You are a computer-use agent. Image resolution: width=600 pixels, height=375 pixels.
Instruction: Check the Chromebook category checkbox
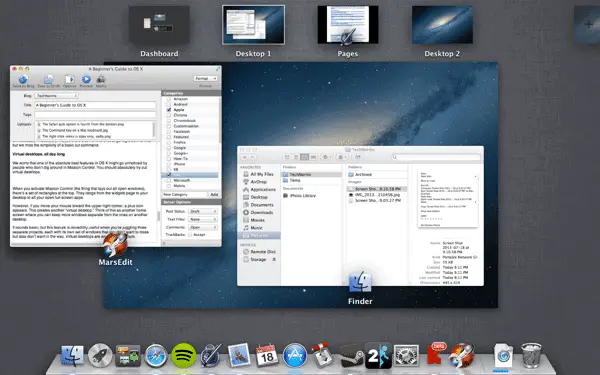(169, 121)
